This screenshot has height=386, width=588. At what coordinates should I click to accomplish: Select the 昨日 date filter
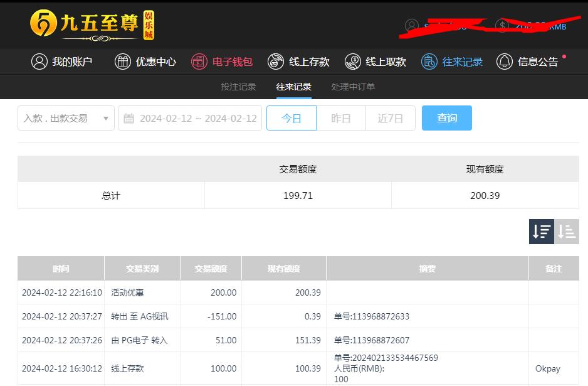(x=341, y=118)
